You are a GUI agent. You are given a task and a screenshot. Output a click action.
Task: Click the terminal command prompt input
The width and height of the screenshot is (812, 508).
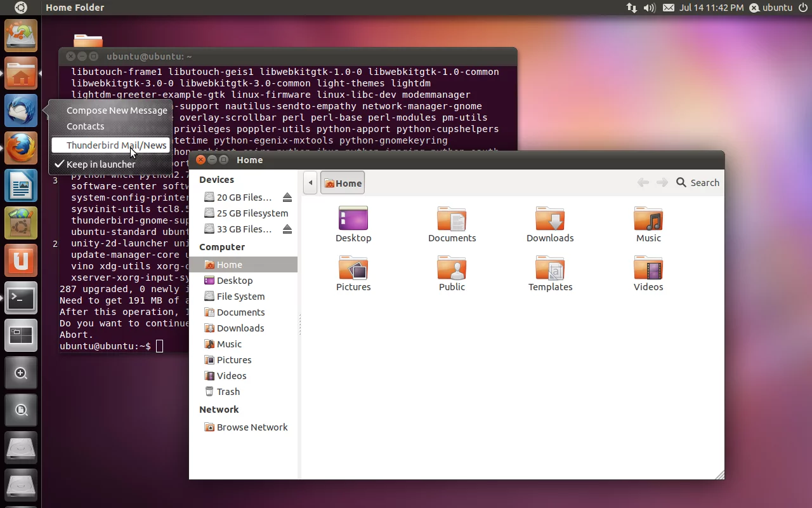point(160,346)
